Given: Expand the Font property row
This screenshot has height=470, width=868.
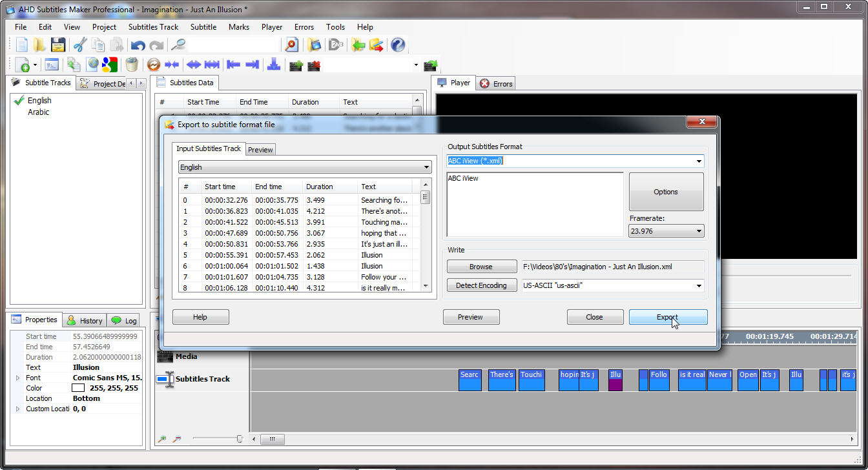Looking at the screenshot, I should pyautogui.click(x=18, y=378).
